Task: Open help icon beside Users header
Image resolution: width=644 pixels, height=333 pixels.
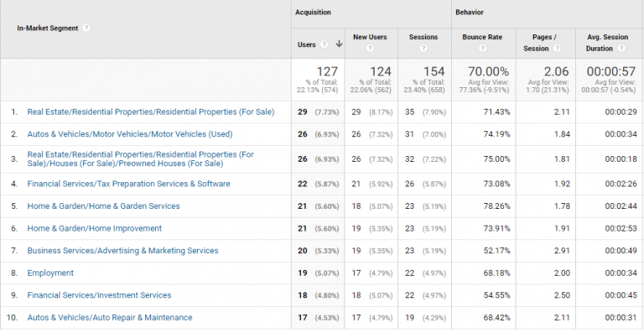Action: [x=324, y=44]
